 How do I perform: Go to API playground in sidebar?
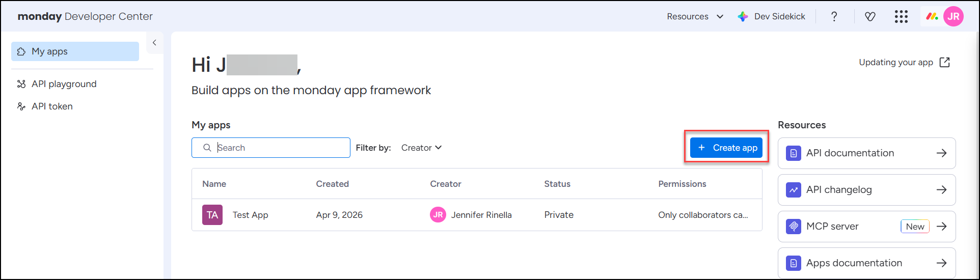[x=64, y=84]
